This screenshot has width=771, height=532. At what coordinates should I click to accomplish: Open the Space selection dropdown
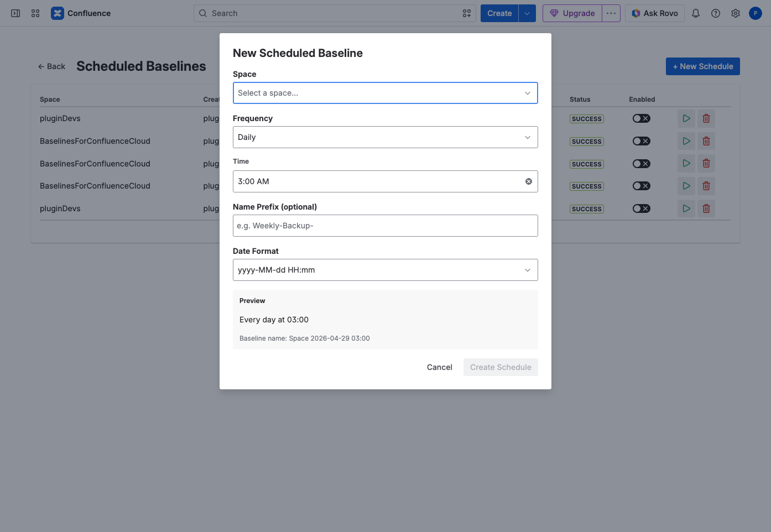pyautogui.click(x=385, y=93)
